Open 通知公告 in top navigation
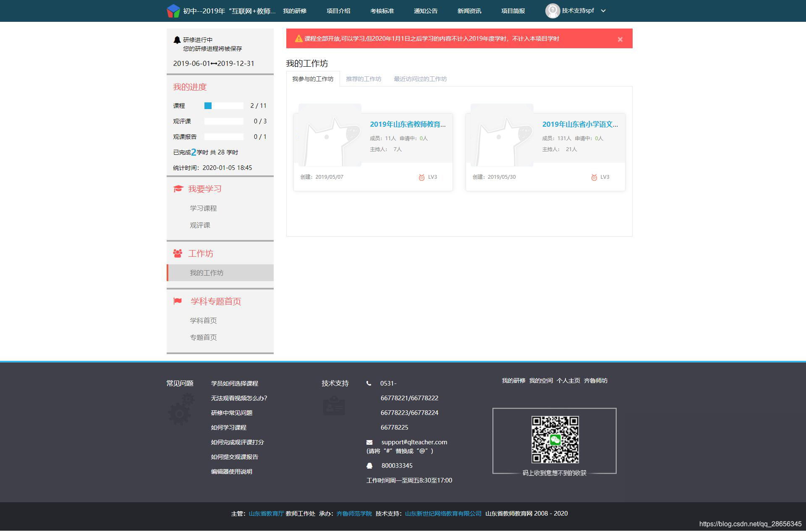 coord(426,11)
